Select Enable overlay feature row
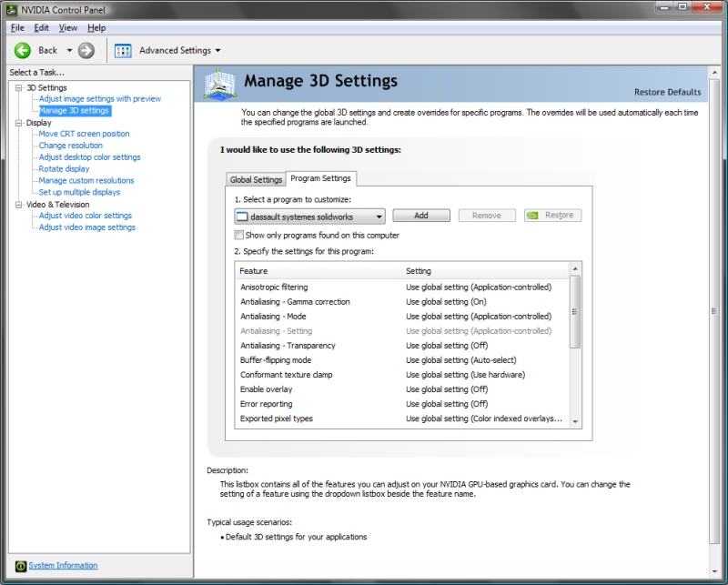Screen dimensions: 728x585 402,389
